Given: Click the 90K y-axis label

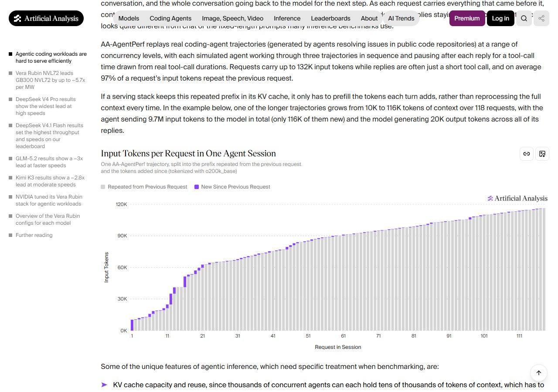Looking at the screenshot, I should click(x=122, y=236).
